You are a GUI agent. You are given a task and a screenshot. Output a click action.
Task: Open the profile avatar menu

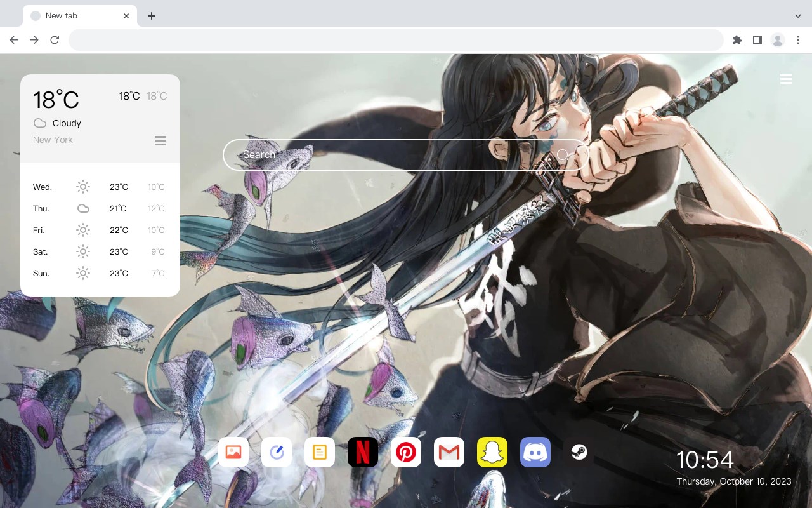[778, 40]
